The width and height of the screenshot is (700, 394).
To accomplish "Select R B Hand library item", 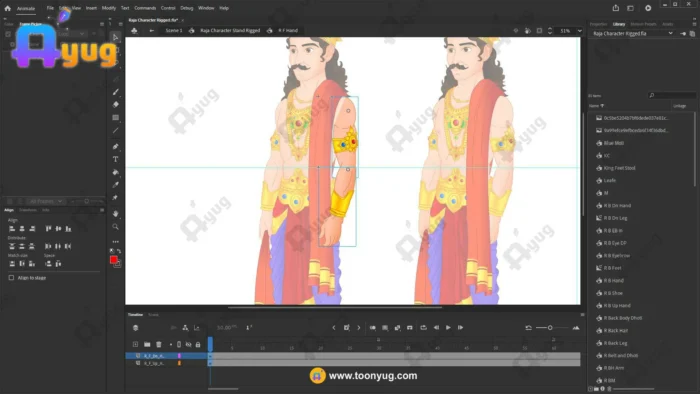I will (613, 281).
